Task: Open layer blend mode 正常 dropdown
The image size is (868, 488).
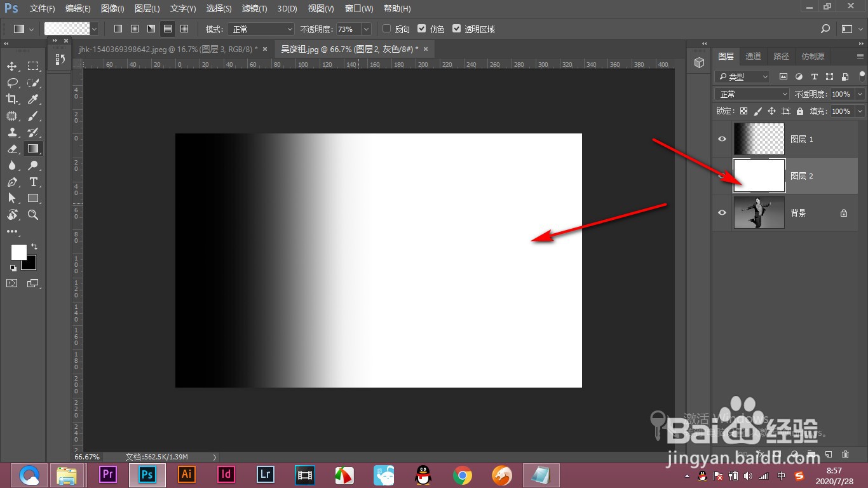Action: (x=752, y=94)
